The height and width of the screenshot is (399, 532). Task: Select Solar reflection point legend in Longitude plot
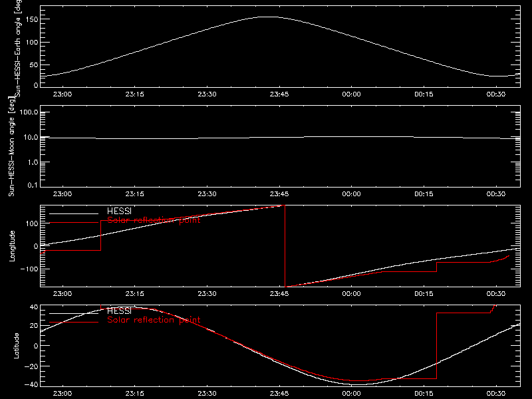tap(154, 220)
